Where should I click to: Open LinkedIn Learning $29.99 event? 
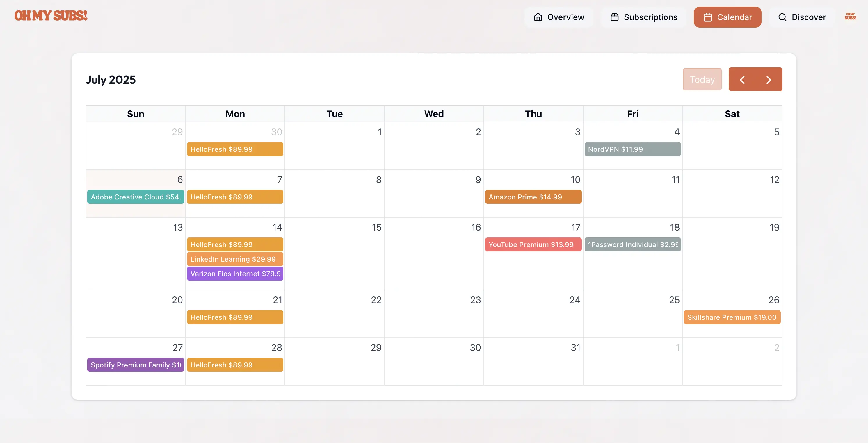pos(235,259)
